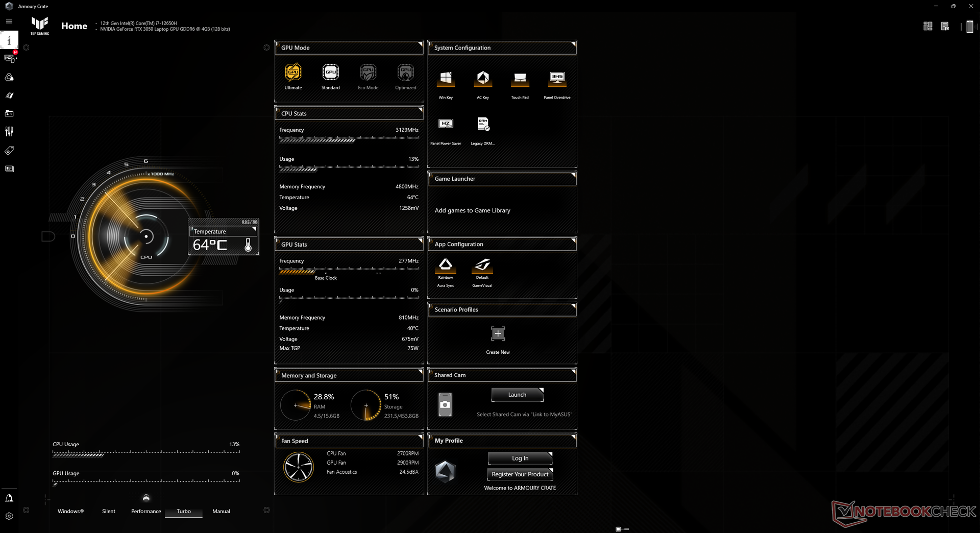Click the report icon with R badge
980x533 pixels.
tap(945, 26)
